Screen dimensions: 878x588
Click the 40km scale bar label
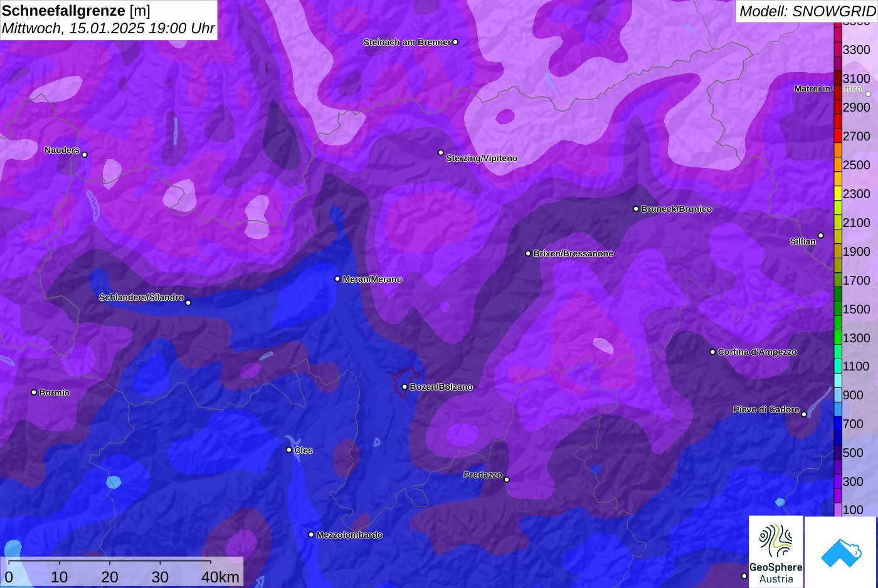(x=220, y=577)
